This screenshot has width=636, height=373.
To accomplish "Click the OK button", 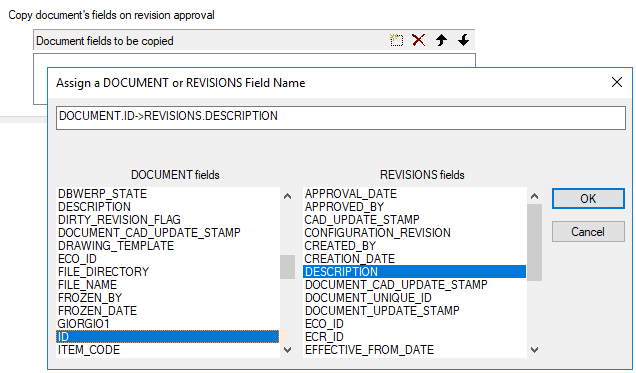I will (588, 199).
